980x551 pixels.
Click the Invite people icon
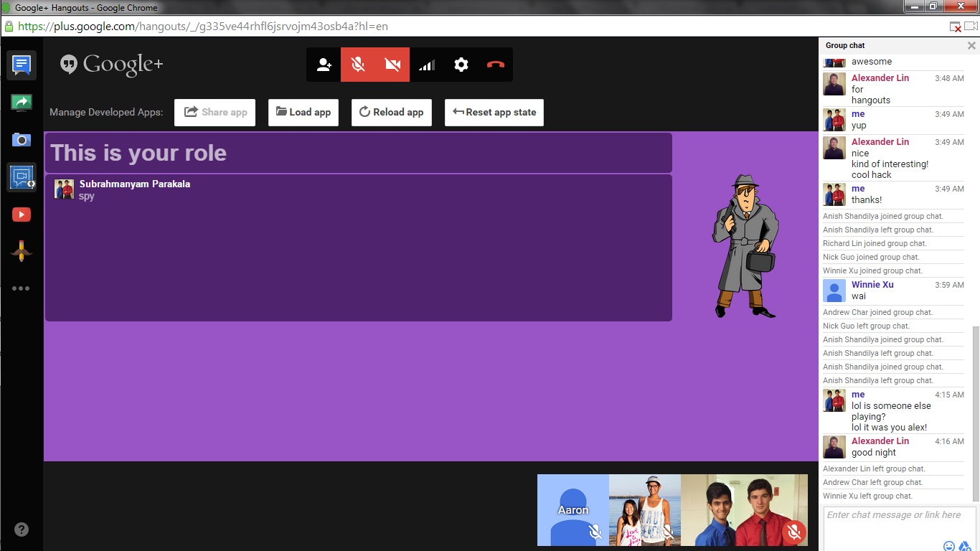tap(324, 65)
